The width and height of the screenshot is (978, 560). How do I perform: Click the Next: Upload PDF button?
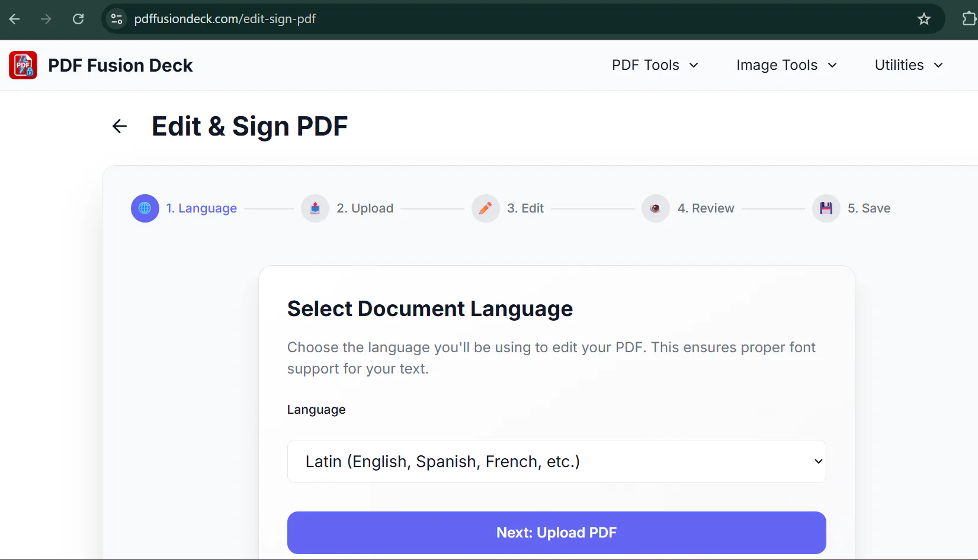click(x=557, y=533)
